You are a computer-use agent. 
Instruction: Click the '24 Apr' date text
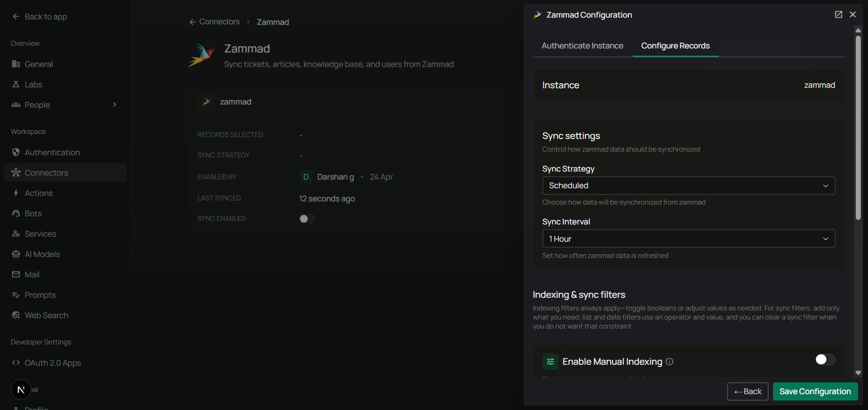point(381,176)
